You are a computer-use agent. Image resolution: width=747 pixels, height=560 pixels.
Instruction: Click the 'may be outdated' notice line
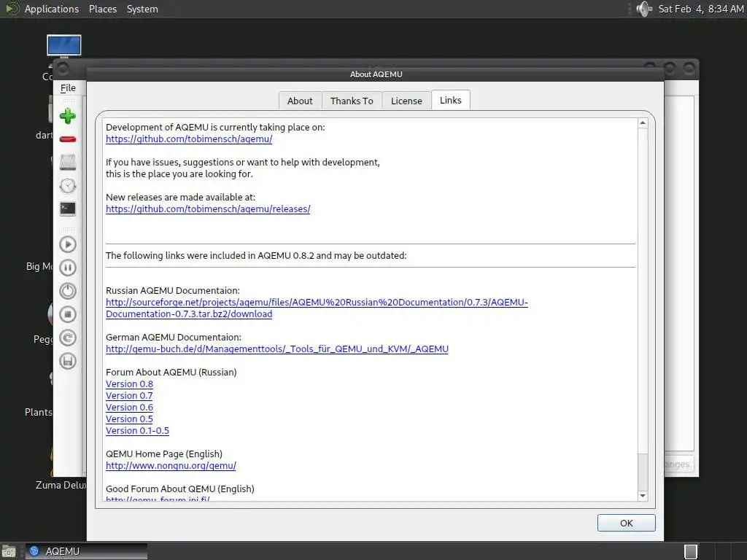coord(256,256)
